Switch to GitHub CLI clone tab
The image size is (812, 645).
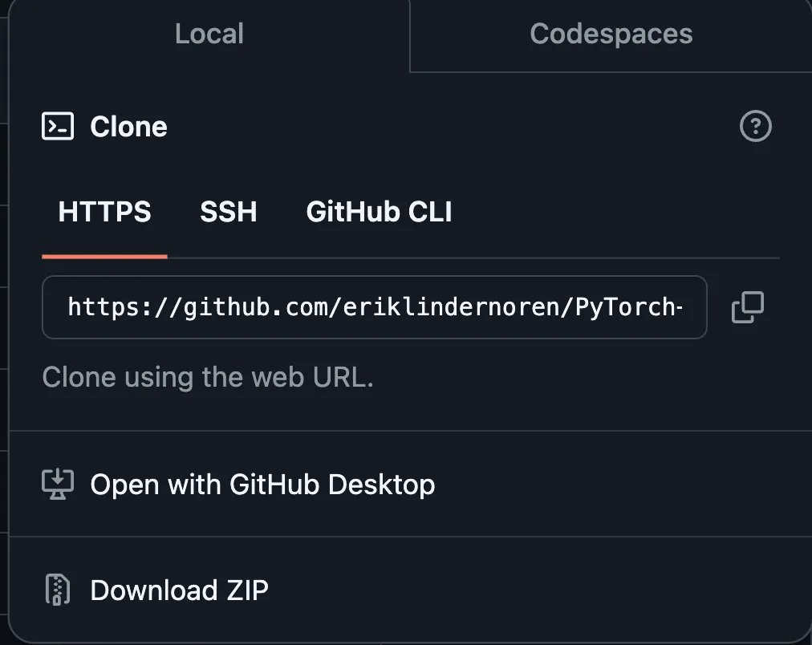point(379,212)
